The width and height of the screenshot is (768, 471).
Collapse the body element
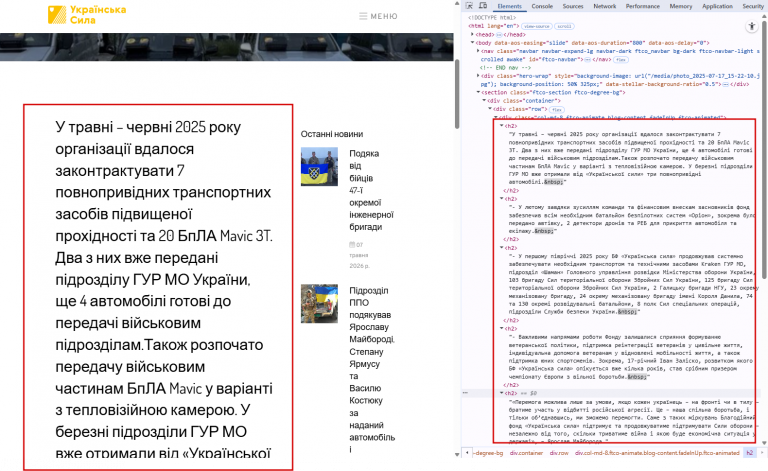click(473, 43)
